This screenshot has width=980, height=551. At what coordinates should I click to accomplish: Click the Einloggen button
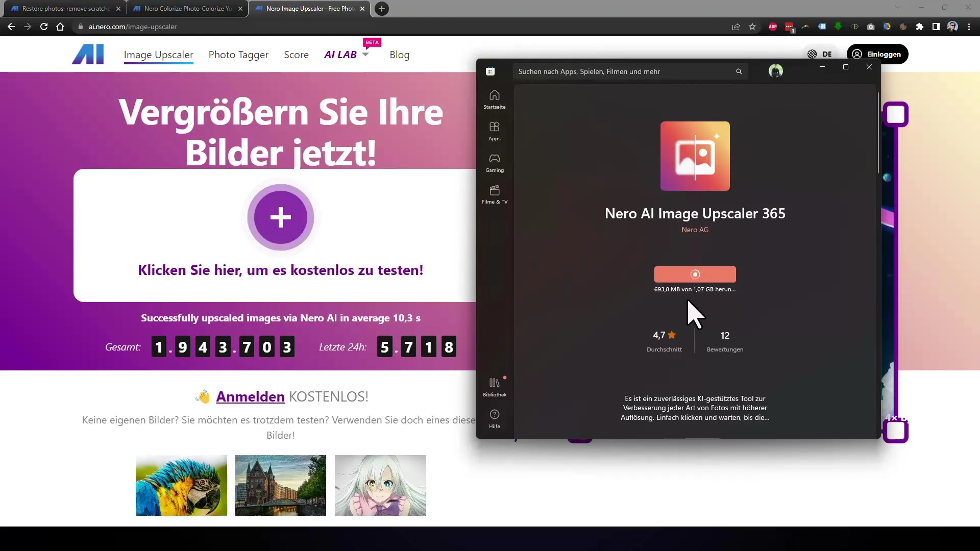(877, 54)
